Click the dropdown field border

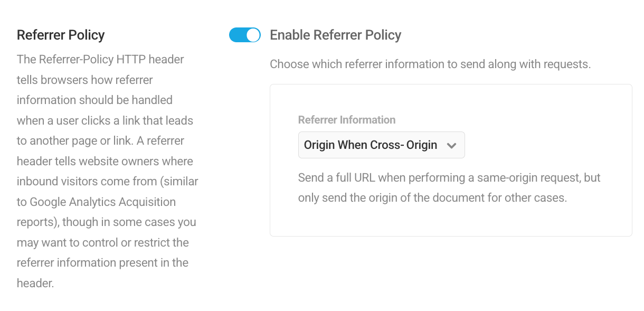click(381, 133)
